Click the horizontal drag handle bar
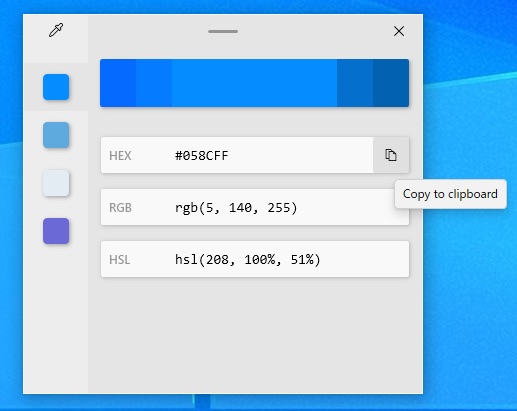The image size is (517, 411). 223,31
